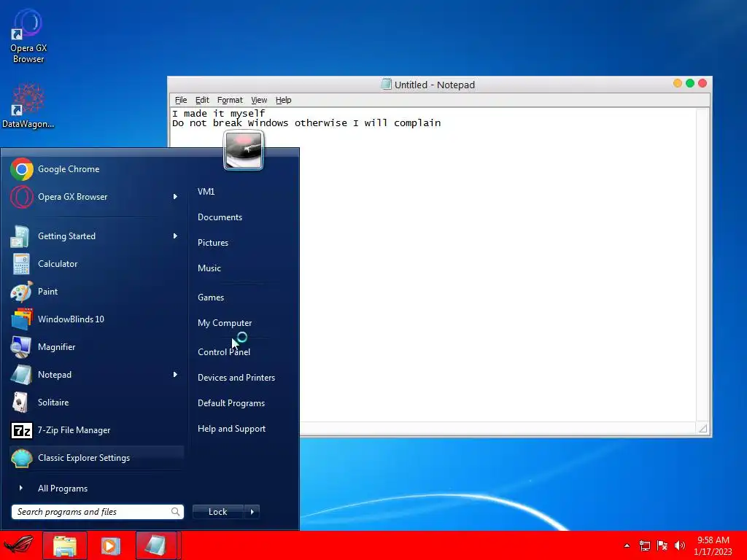The width and height of the screenshot is (747, 560).
Task: Open the File menu in Notepad
Action: [x=181, y=100]
